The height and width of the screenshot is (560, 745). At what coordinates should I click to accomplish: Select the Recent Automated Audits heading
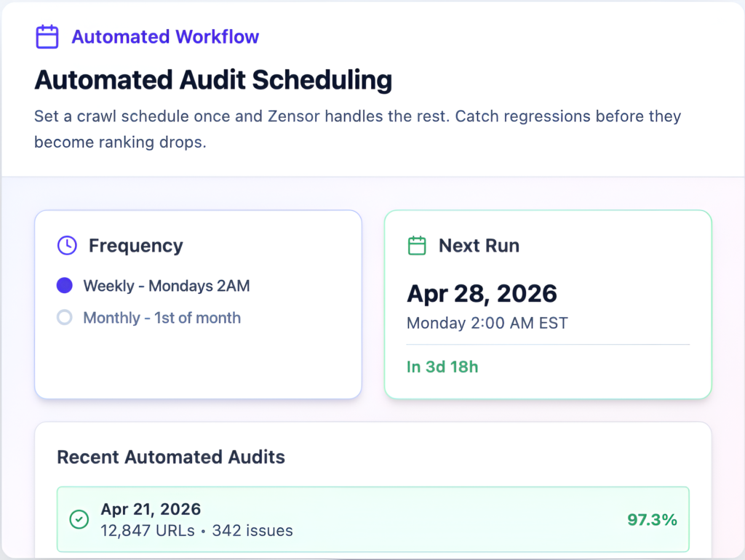tap(171, 457)
